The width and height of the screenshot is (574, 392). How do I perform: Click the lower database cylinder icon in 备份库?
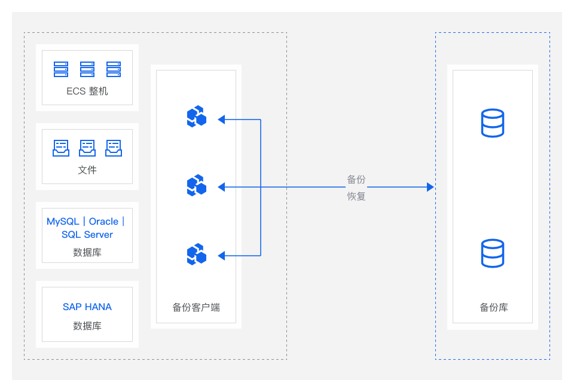tap(492, 253)
